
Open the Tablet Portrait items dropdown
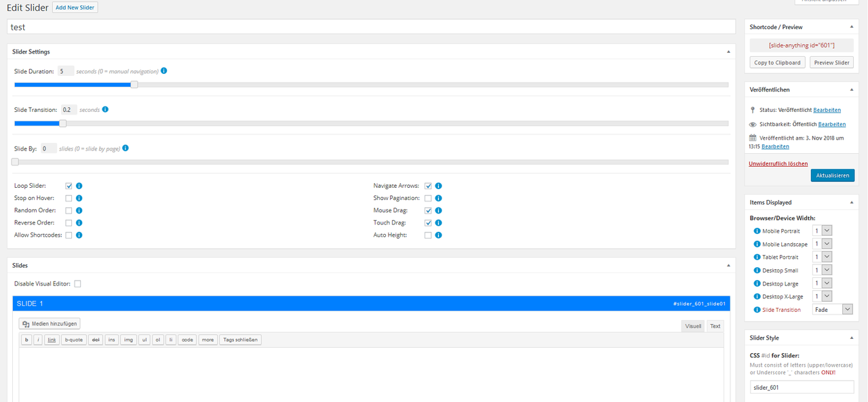[823, 256]
